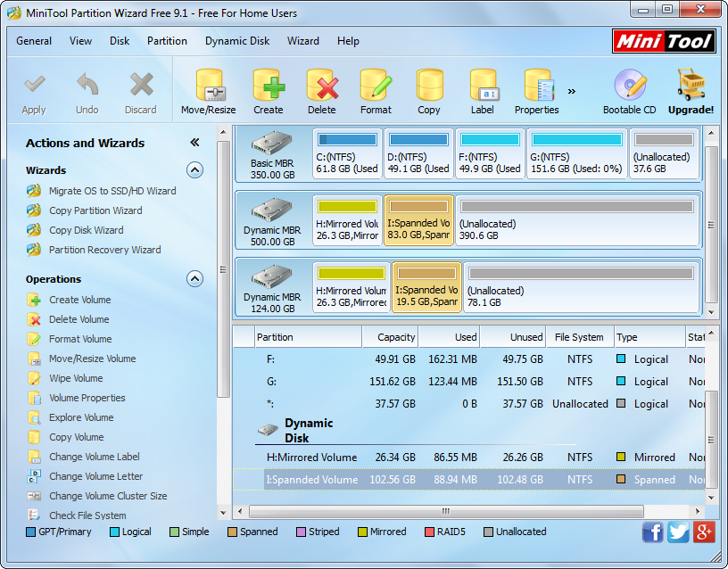Click the Apply checkmark toolbar icon
The image size is (728, 569).
pyautogui.click(x=34, y=85)
